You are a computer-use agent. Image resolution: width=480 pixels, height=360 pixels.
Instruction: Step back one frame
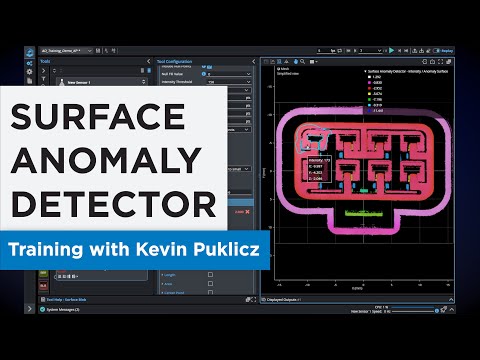(355, 51)
